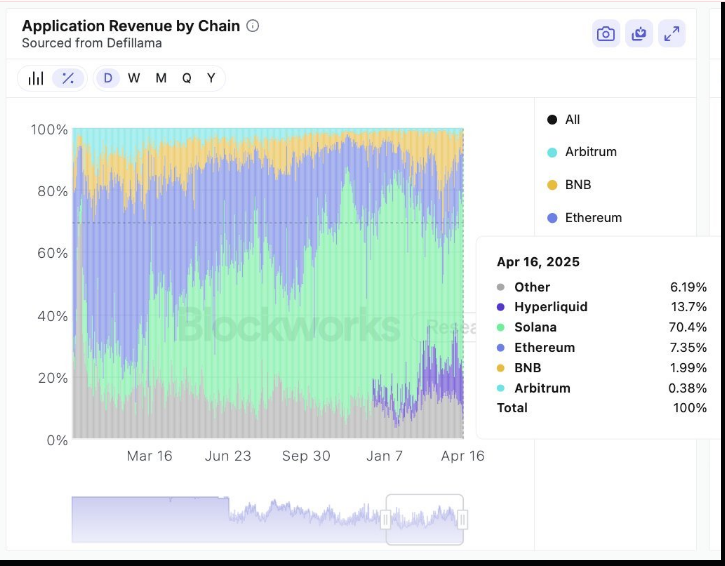Select monthly M interval
The image size is (725, 566).
pyautogui.click(x=161, y=78)
